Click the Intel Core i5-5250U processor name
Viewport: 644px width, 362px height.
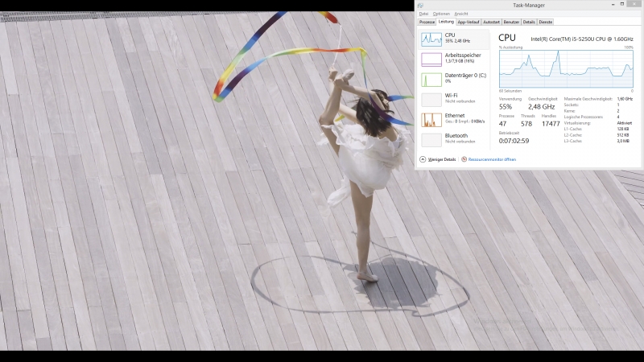click(582, 39)
